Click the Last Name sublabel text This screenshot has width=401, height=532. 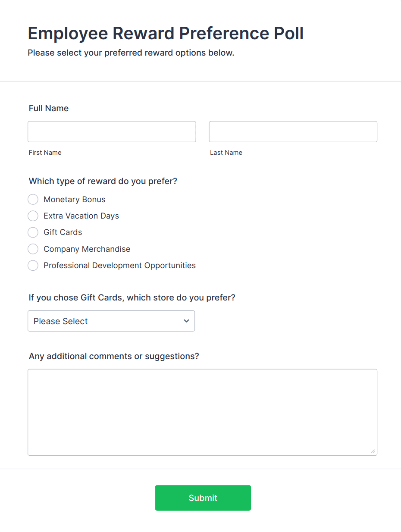click(226, 152)
